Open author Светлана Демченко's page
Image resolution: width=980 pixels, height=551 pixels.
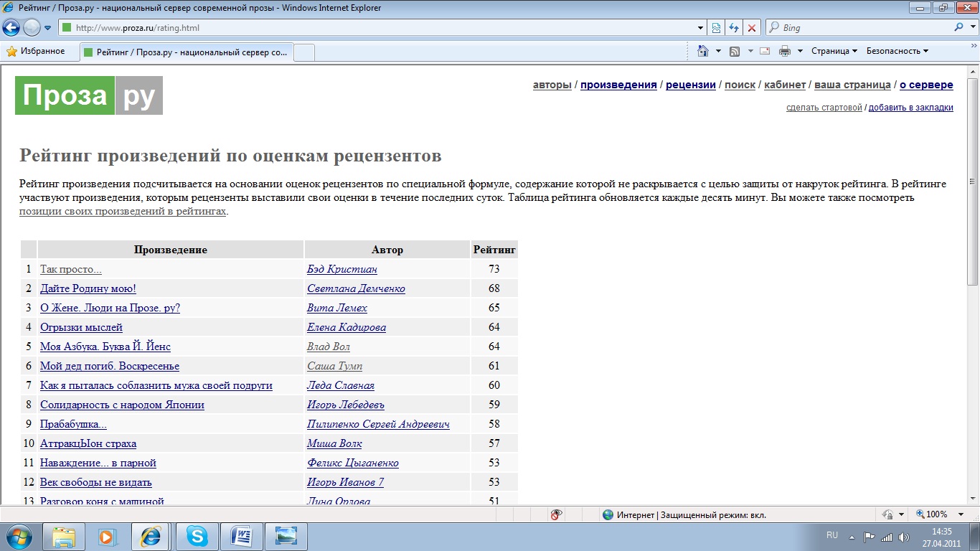tap(356, 288)
